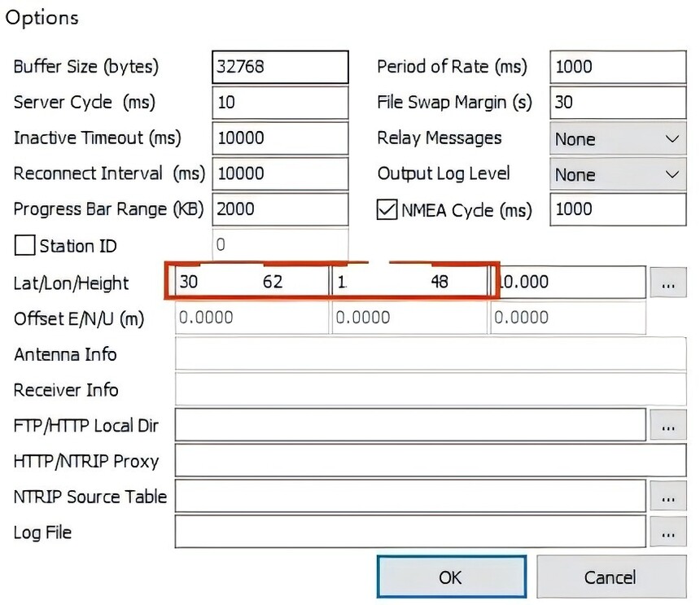Browse for Log File location

click(668, 533)
